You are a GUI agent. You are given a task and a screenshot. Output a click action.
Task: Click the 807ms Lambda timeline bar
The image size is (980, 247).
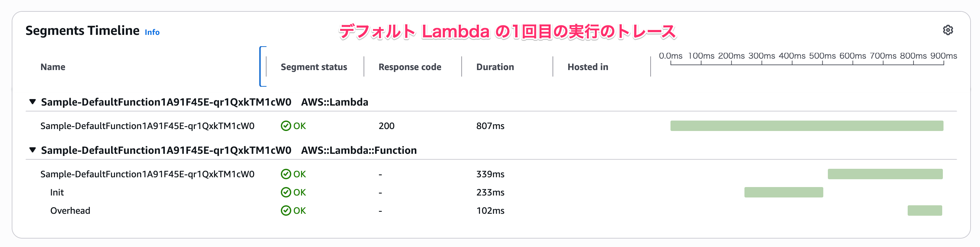point(807,126)
